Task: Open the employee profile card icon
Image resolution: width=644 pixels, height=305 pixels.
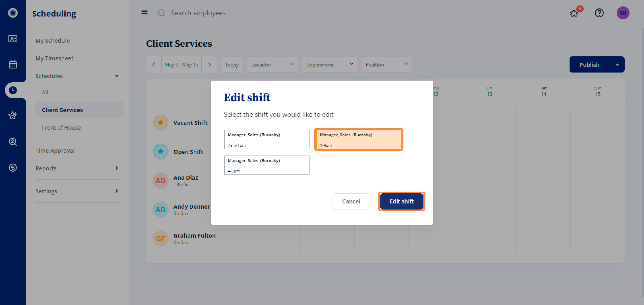Action: coord(13,38)
